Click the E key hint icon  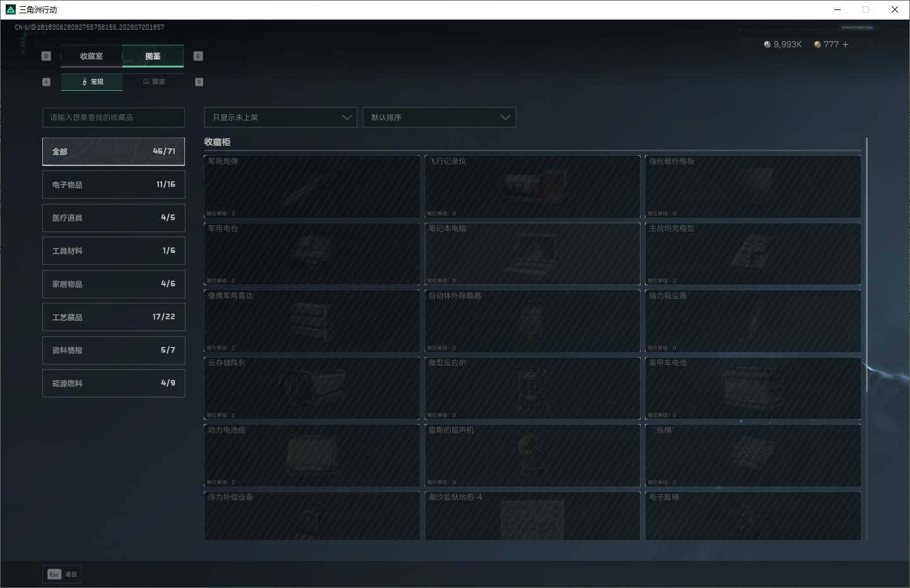[x=198, y=56]
